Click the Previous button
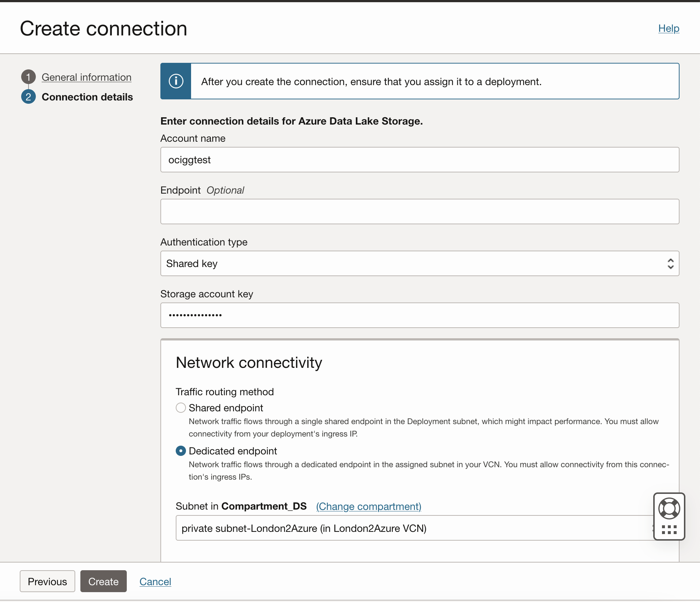 47,581
